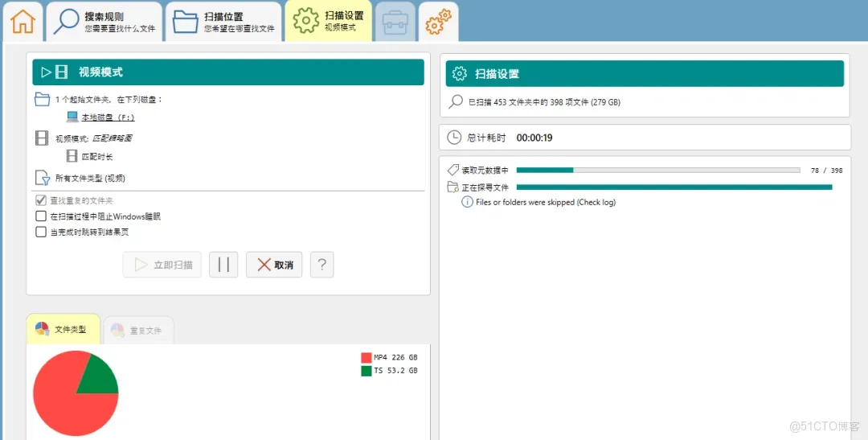The height and width of the screenshot is (440, 868).
Task: Click the 读取元数据中 progress bar
Action: coord(658,170)
